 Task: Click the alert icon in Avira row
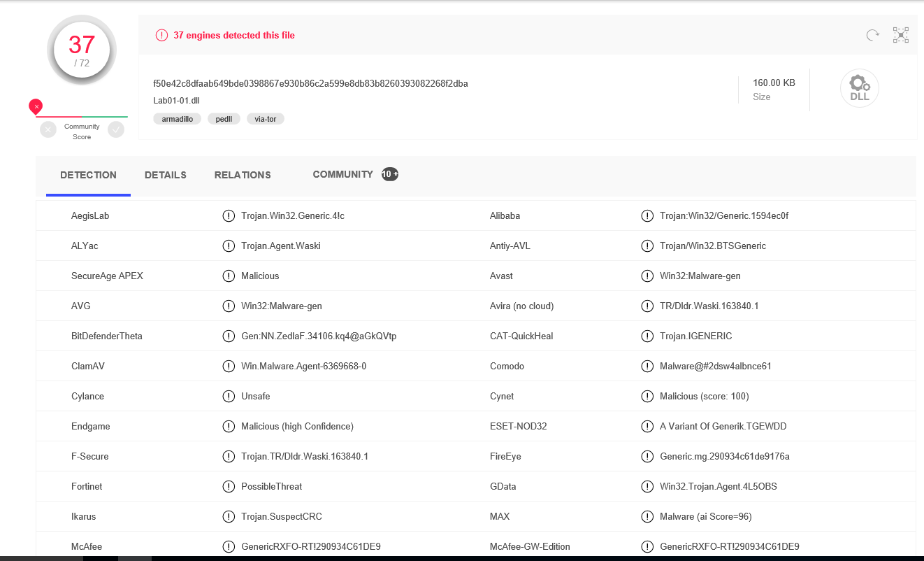[647, 306]
